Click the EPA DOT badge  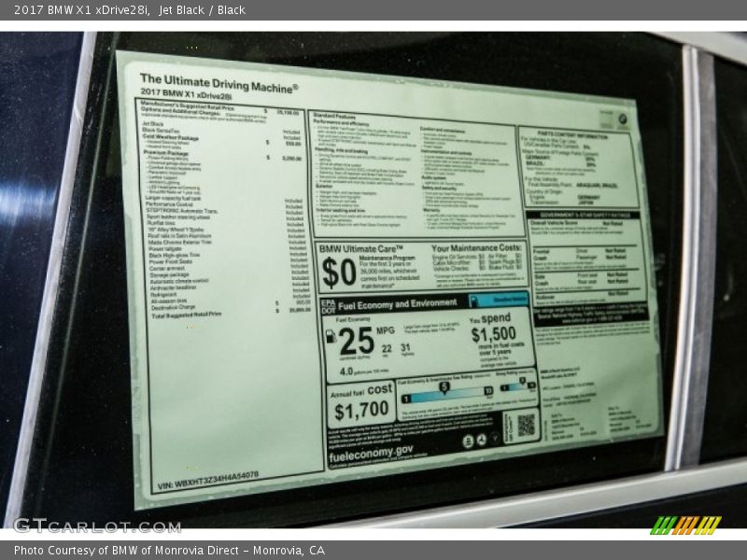[328, 304]
